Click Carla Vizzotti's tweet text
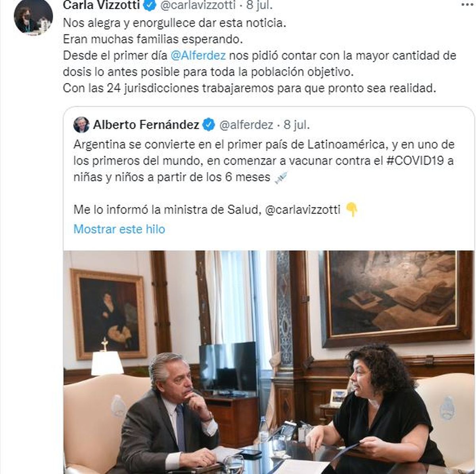The image size is (476, 474). click(x=260, y=56)
